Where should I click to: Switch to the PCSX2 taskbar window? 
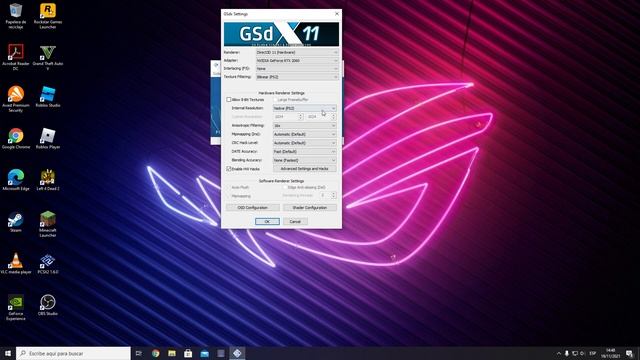pyautogui.click(x=237, y=353)
